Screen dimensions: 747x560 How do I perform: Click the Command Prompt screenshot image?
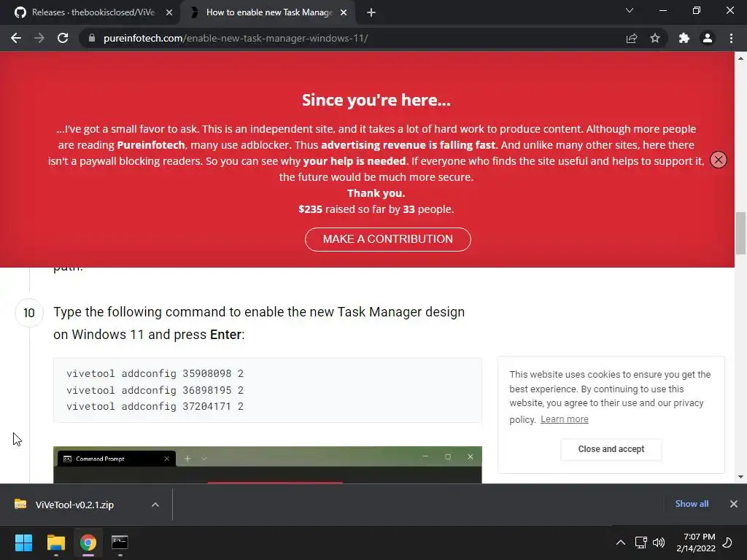click(267, 464)
